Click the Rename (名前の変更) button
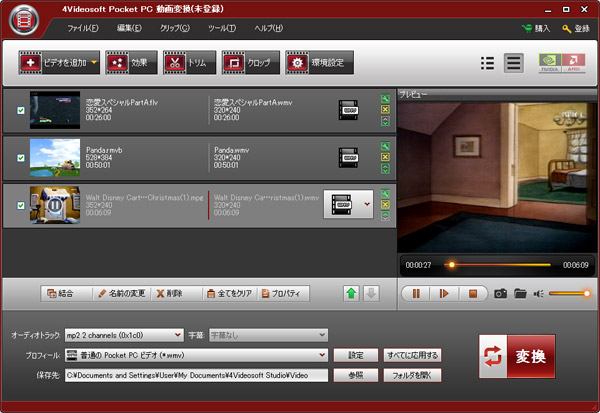Viewport: 600px width, 413px height. pos(122,294)
